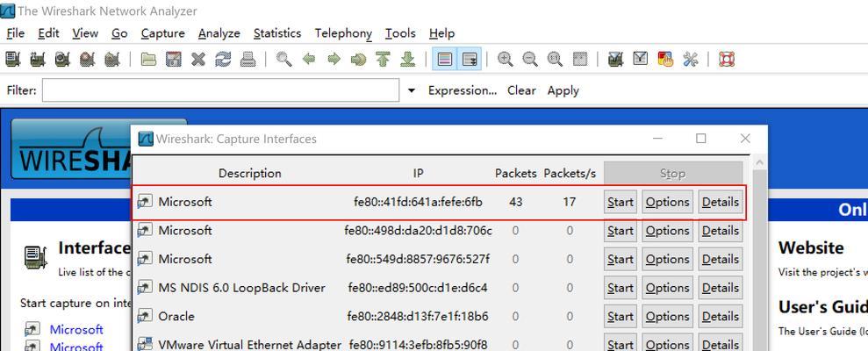Zoom in toolbar icon
This screenshot has height=351, width=868.
pyautogui.click(x=505, y=60)
